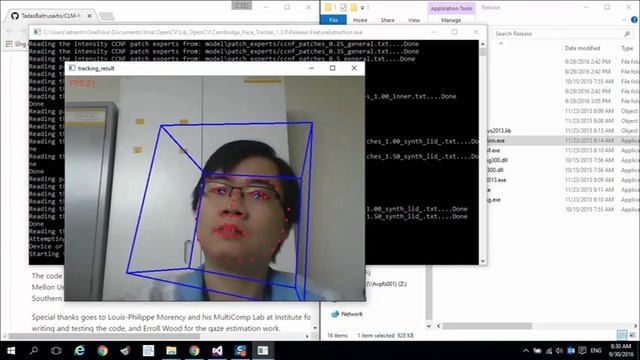Click browser page horizontal scrollbar
640x360 pixels.
click(x=104, y=336)
